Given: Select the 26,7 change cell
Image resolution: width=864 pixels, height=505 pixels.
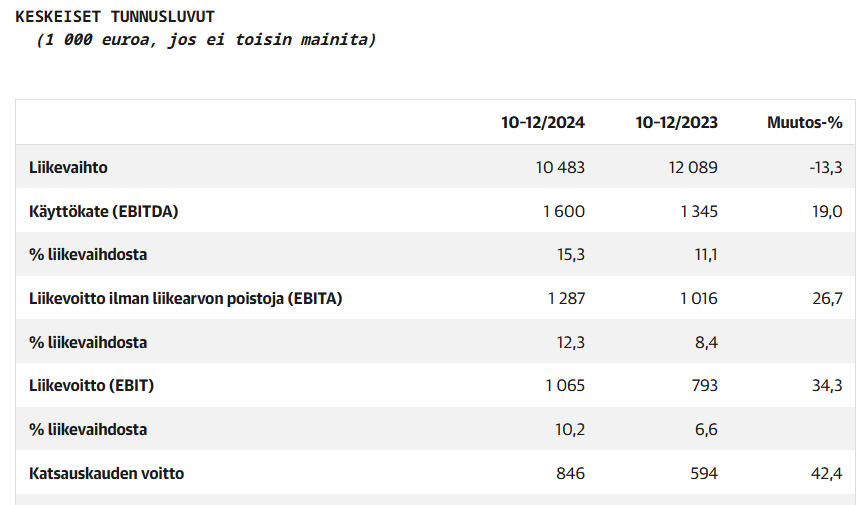Looking at the screenshot, I should 829,298.
